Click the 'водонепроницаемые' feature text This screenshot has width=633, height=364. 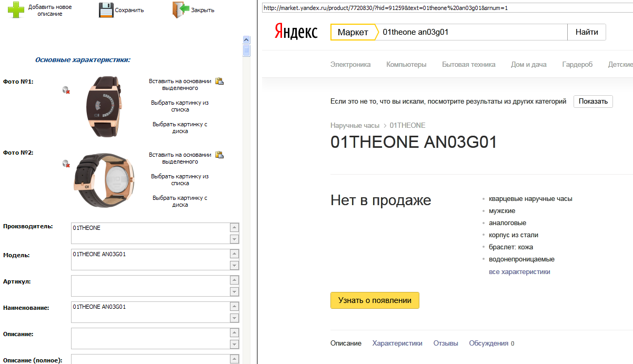(521, 259)
